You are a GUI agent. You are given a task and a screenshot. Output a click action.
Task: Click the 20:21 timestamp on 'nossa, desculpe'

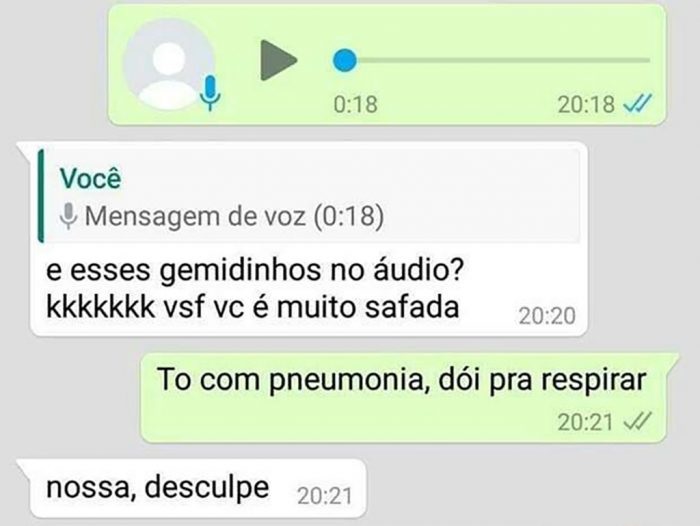pos(325,496)
